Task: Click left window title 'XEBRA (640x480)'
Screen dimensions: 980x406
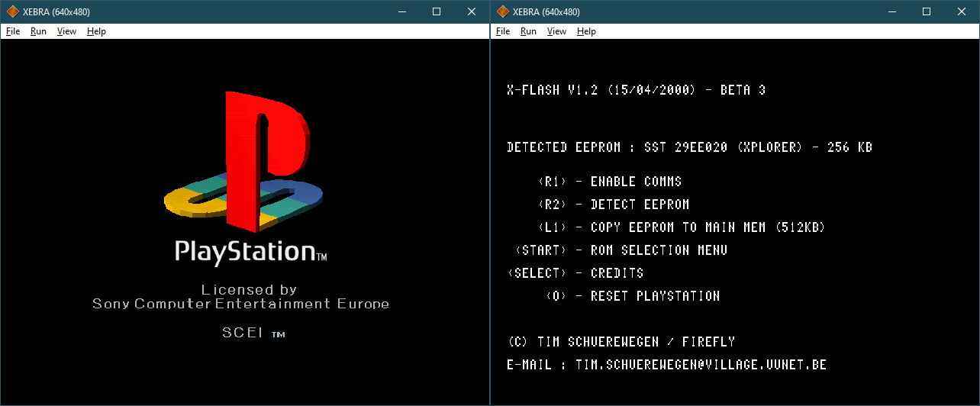Action: [56, 11]
